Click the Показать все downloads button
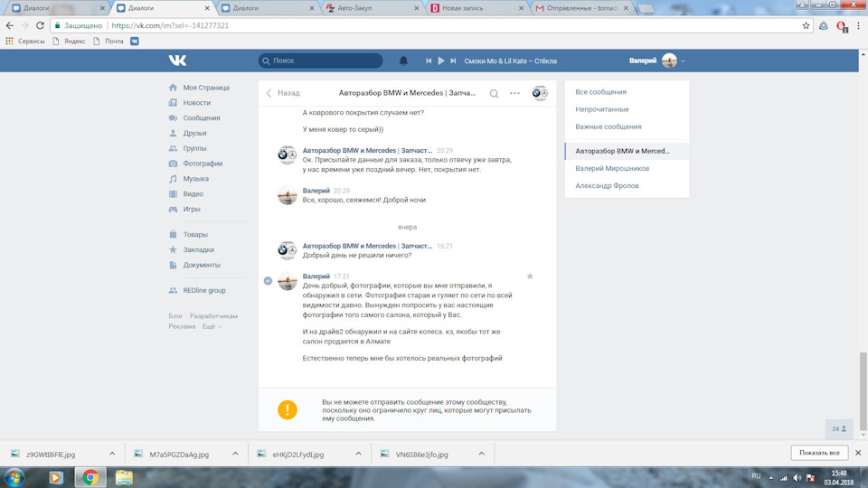 [x=819, y=453]
